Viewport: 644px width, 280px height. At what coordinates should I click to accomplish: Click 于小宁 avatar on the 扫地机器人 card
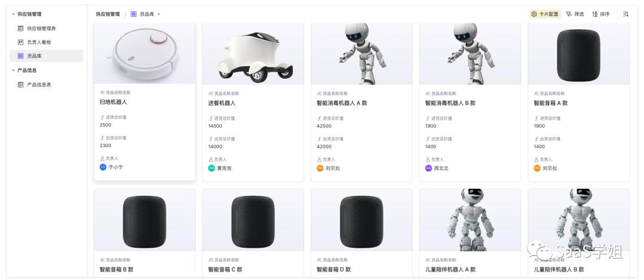click(x=103, y=167)
